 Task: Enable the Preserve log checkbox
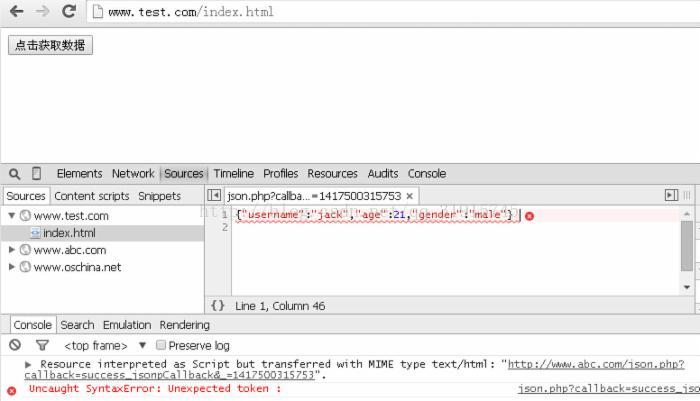pyautogui.click(x=161, y=345)
